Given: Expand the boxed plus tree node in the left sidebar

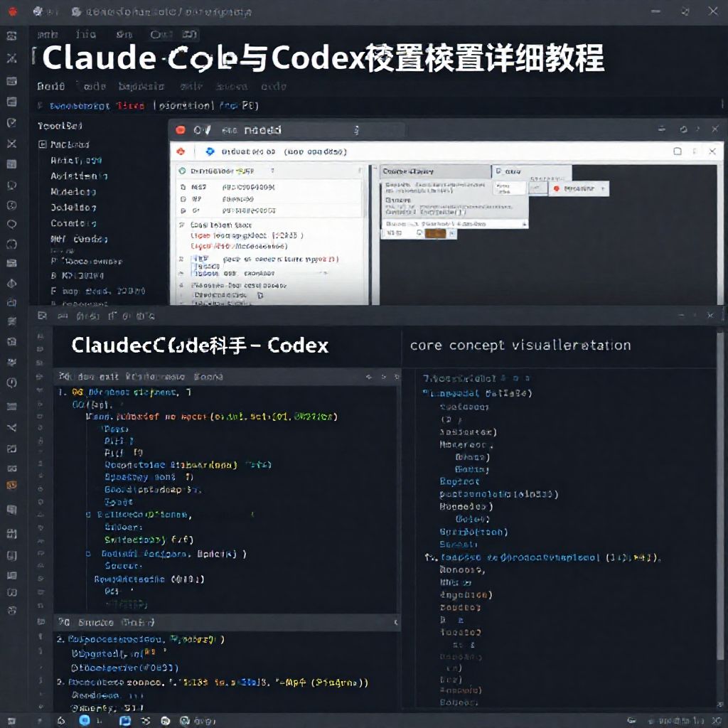Looking at the screenshot, I should point(42,144).
